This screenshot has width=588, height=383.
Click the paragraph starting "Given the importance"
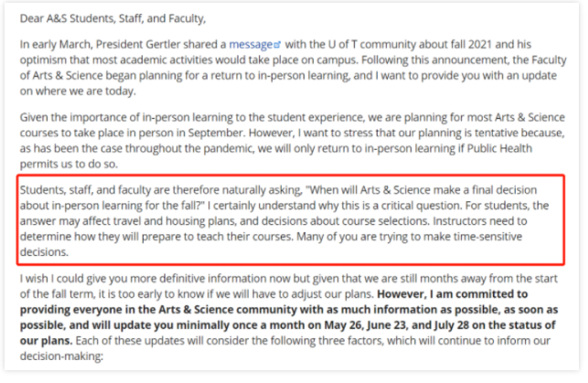tap(293, 141)
